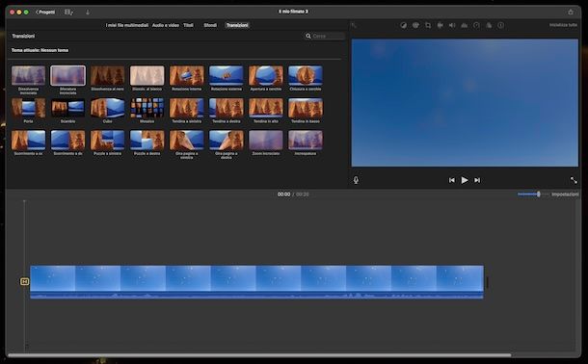The height and width of the screenshot is (364, 588).
Task: Open the volume adjustment tool
Action: click(452, 25)
